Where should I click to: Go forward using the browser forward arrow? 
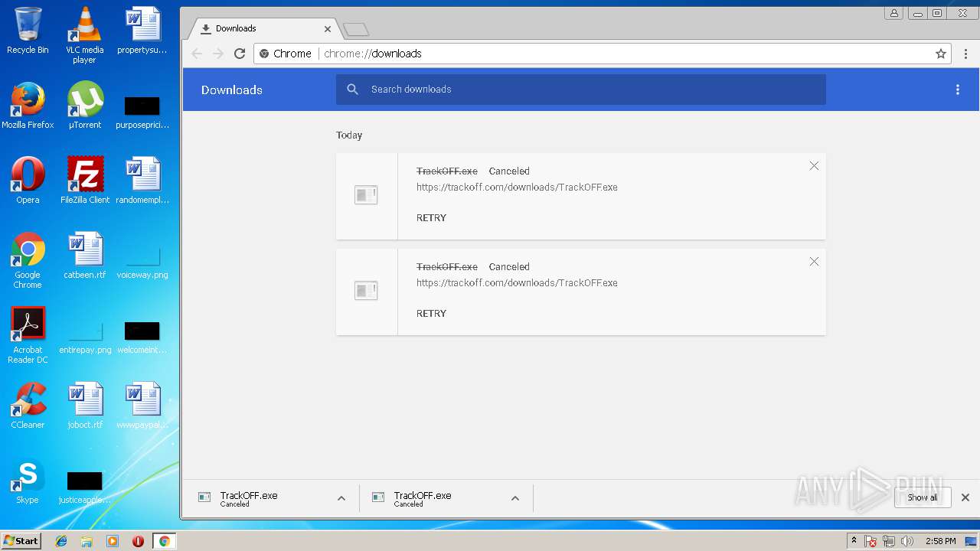coord(218,54)
